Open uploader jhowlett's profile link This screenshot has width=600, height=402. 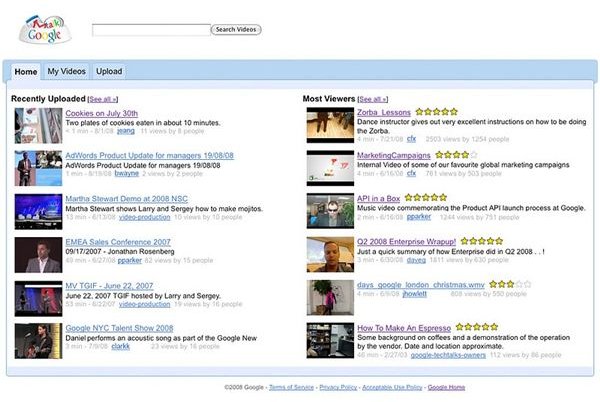point(415,294)
